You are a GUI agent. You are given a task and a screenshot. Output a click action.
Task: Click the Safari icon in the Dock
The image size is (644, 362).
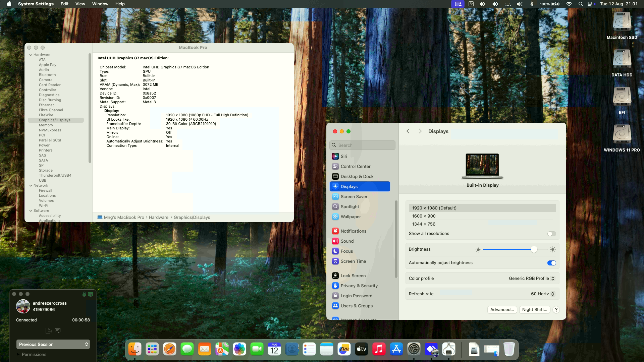pyautogui.click(x=170, y=350)
